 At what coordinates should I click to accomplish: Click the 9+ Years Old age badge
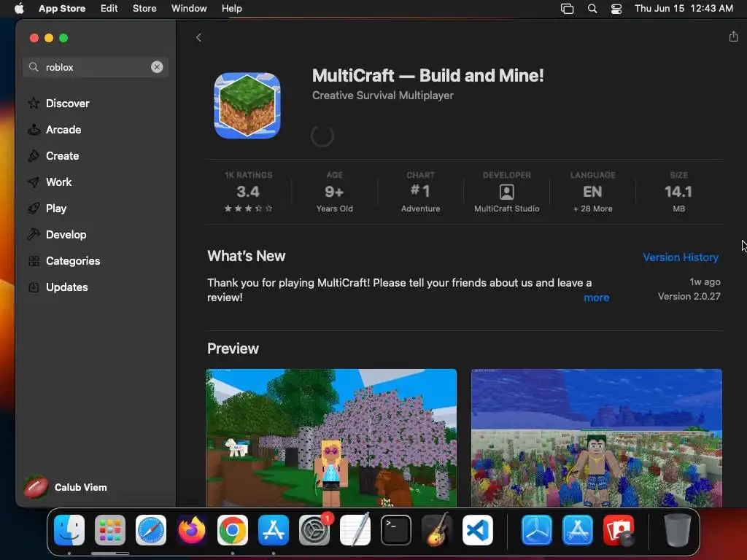click(x=334, y=192)
